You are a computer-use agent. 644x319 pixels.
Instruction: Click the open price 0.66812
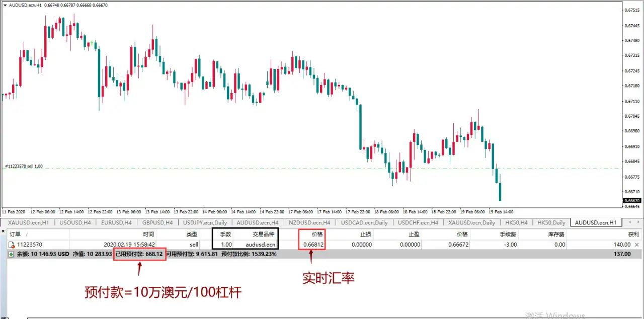click(313, 245)
